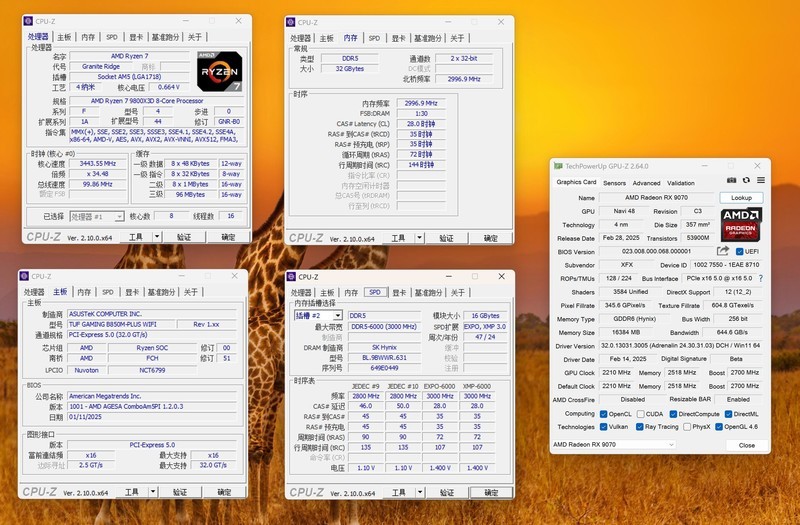The width and height of the screenshot is (800, 525).
Task: Click 代号 value Granite Ridge
Action: tap(101, 66)
